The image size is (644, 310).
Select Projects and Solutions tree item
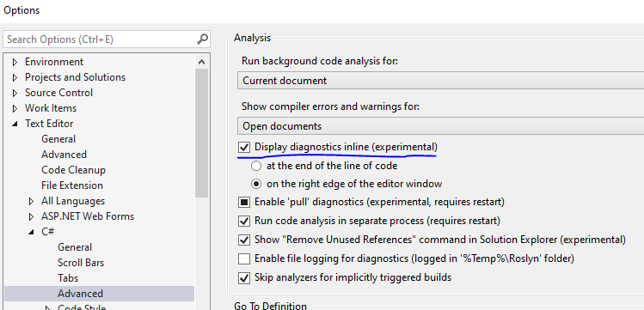(75, 77)
